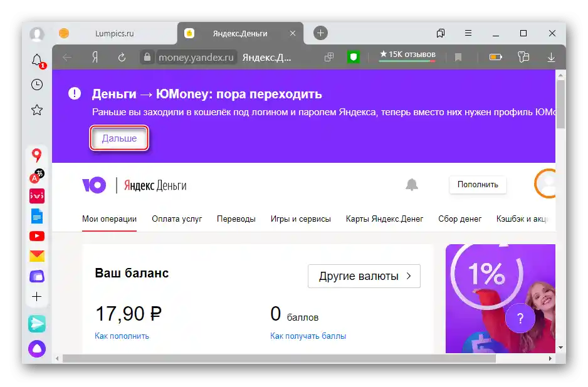Open Yandex home 'Я' toolbar icon
This screenshot has height=387, width=588.
pyautogui.click(x=95, y=58)
